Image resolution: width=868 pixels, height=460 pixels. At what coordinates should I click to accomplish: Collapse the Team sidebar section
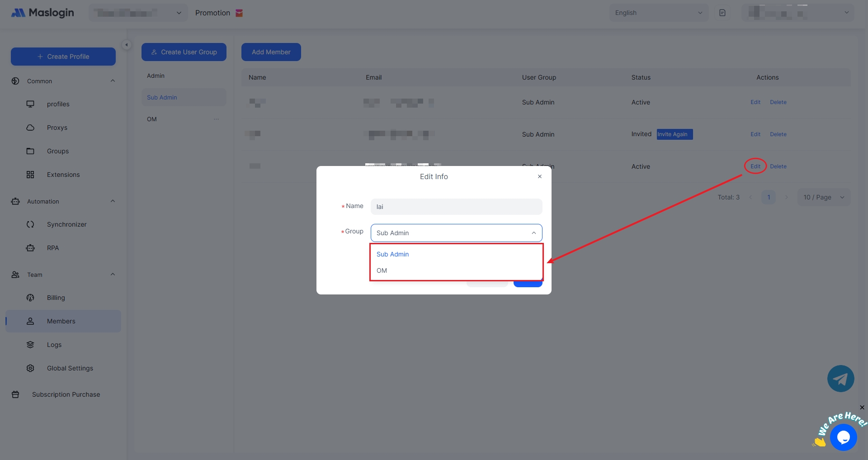point(113,275)
